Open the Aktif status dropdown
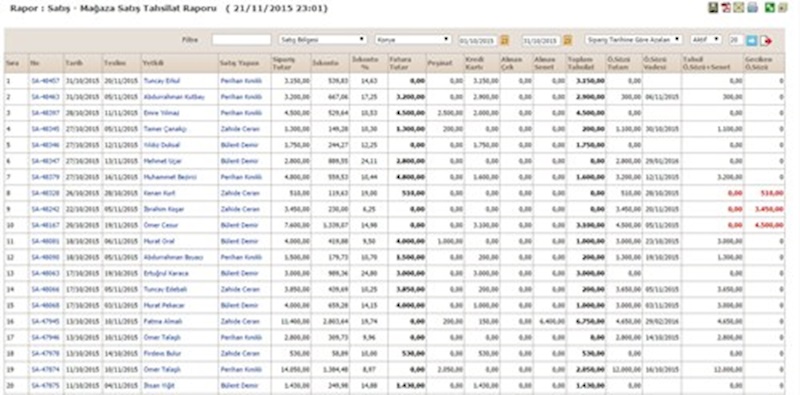 (706, 39)
